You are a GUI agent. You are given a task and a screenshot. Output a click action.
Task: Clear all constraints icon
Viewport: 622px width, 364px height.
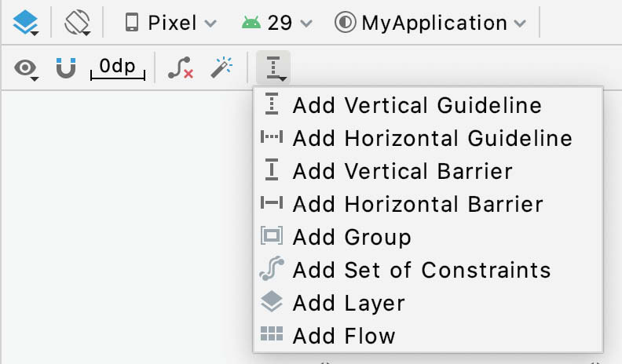click(x=181, y=67)
